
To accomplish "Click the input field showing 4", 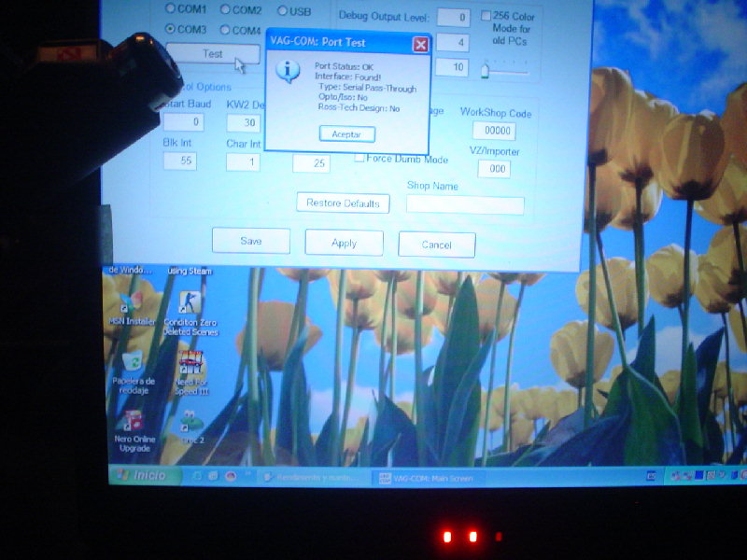I will (x=453, y=42).
